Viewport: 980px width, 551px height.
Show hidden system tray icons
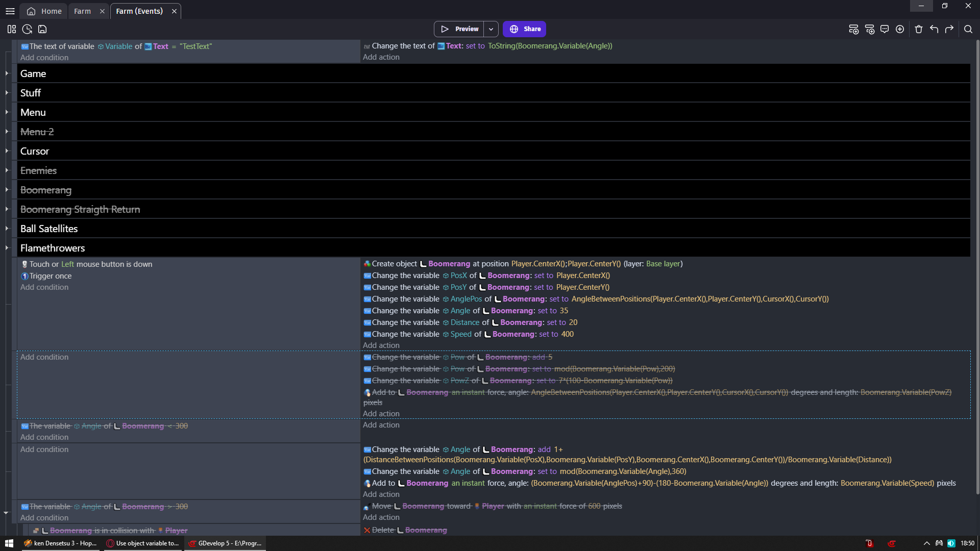point(926,543)
